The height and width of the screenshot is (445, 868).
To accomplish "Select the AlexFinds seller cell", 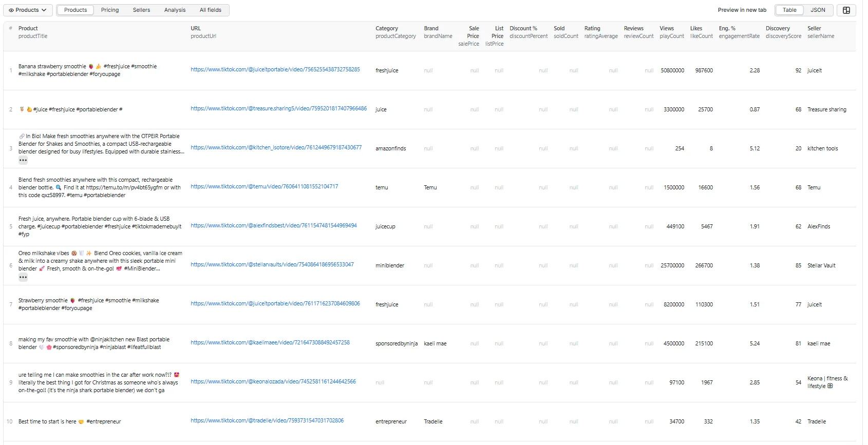I will coord(819,226).
